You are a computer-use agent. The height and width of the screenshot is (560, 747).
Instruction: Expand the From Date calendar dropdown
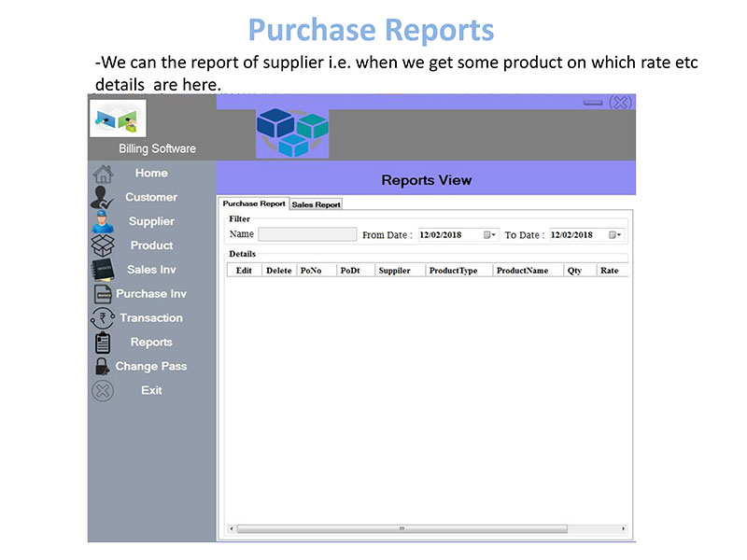coord(489,235)
